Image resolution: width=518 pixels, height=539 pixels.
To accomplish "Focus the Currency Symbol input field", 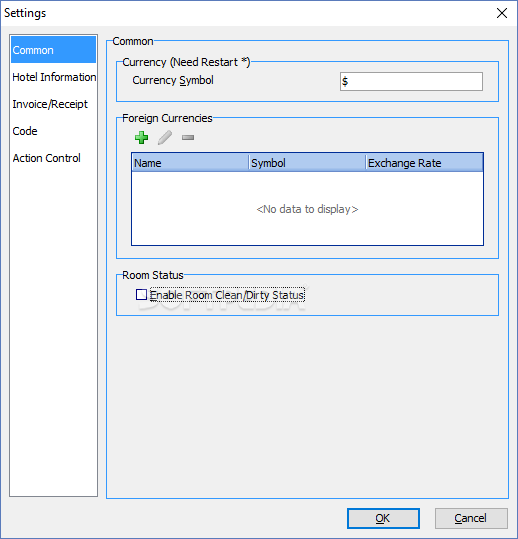I will click(x=411, y=81).
